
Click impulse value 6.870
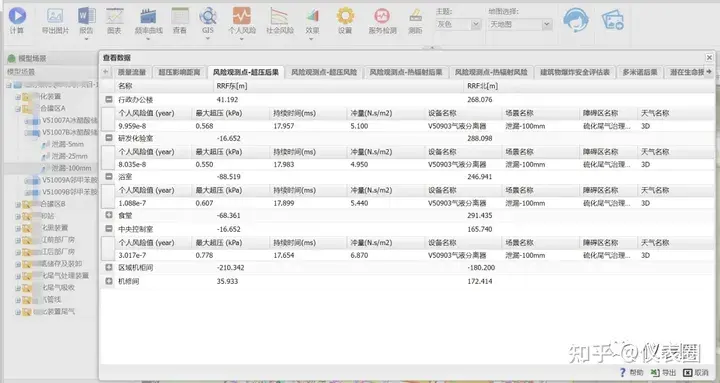pyautogui.click(x=359, y=255)
